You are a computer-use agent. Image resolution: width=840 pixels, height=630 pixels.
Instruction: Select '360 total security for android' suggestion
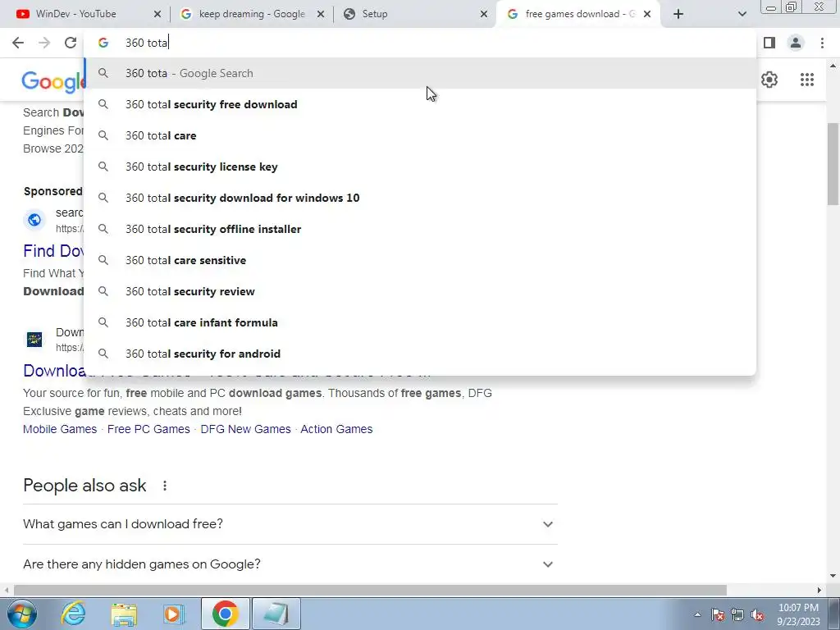point(420,354)
